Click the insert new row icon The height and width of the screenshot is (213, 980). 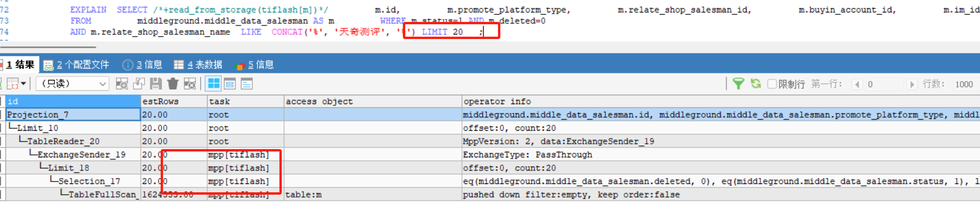(122, 84)
